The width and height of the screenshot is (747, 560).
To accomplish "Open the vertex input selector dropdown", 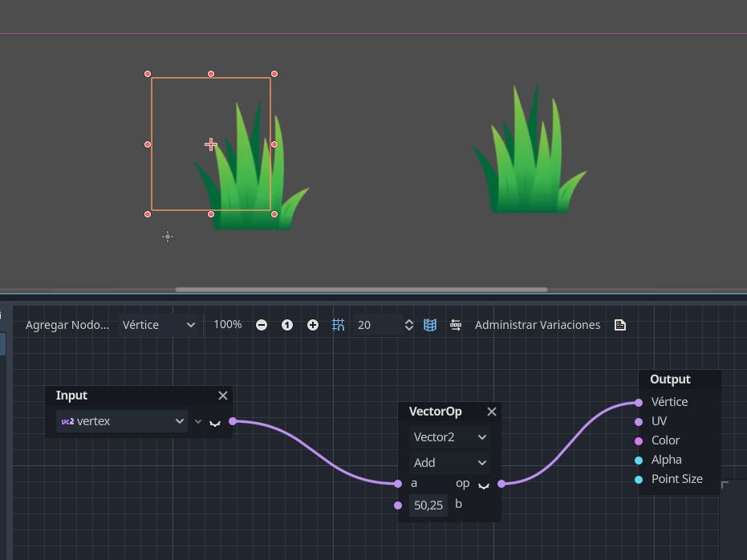I will click(x=122, y=421).
